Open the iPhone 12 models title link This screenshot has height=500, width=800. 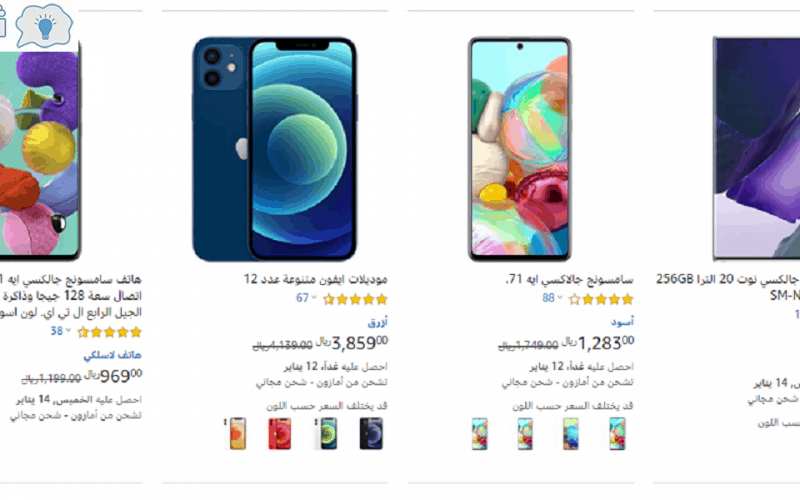(x=315, y=279)
